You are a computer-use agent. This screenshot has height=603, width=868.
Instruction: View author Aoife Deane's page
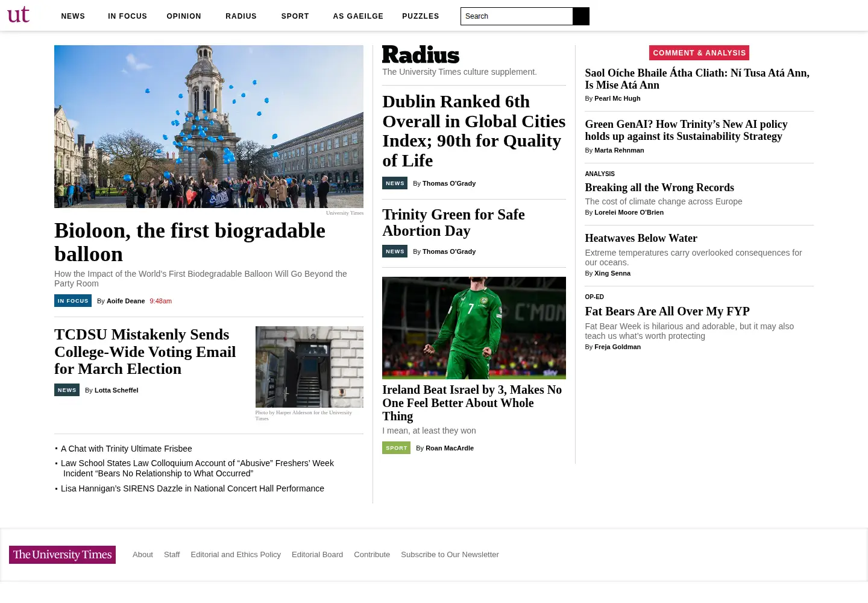tap(125, 301)
